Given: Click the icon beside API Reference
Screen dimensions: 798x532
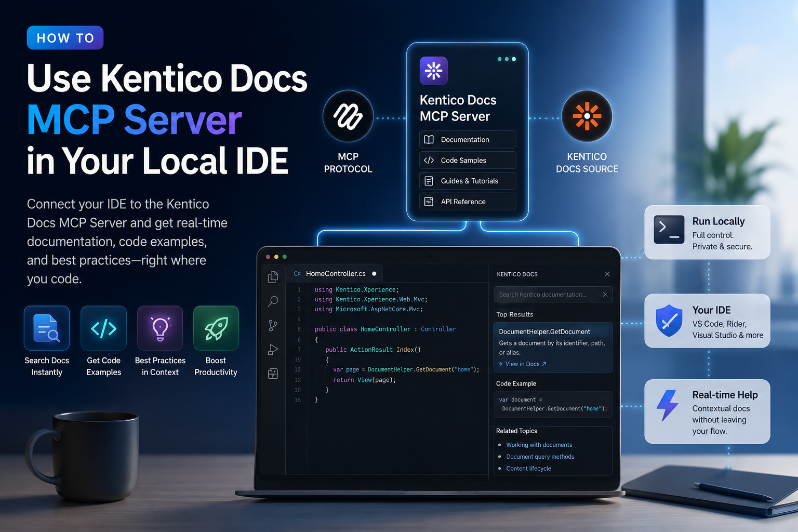Looking at the screenshot, I should 429,202.
